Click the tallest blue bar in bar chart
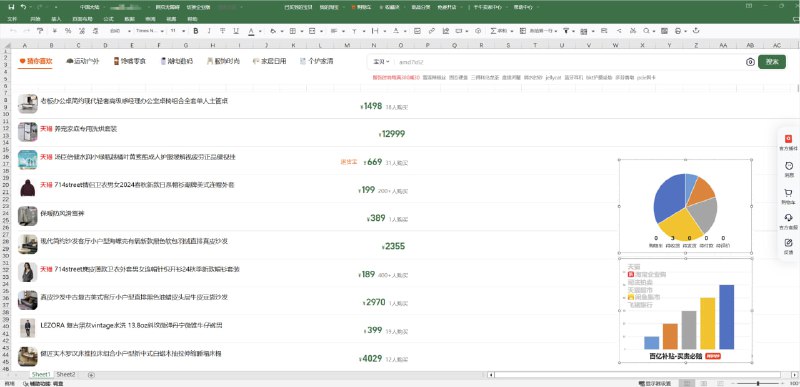The image size is (800, 387). point(727,317)
